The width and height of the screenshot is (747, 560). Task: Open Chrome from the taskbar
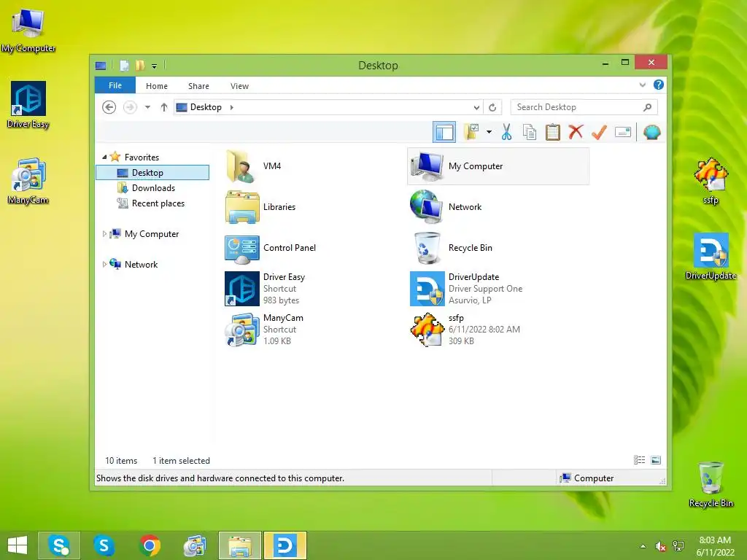[x=150, y=545]
